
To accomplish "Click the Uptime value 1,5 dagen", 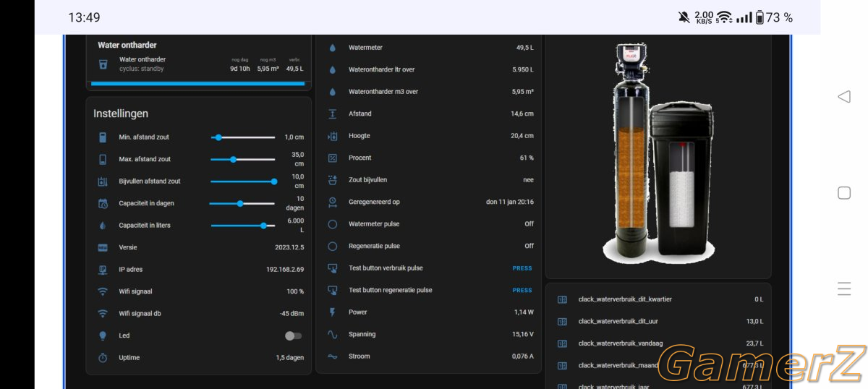I will 290,358.
